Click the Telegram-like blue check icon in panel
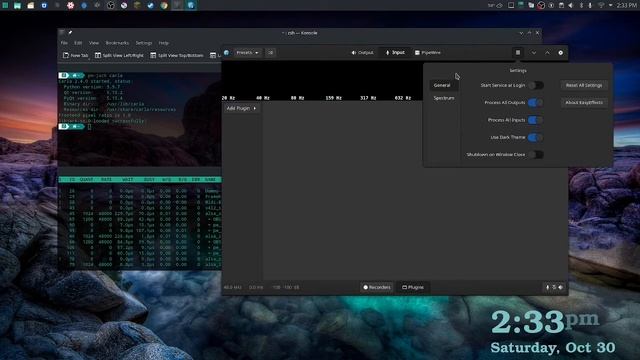 tap(151, 5)
